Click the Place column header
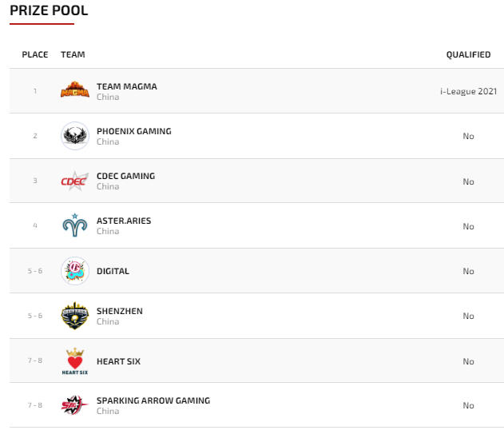 [35, 54]
